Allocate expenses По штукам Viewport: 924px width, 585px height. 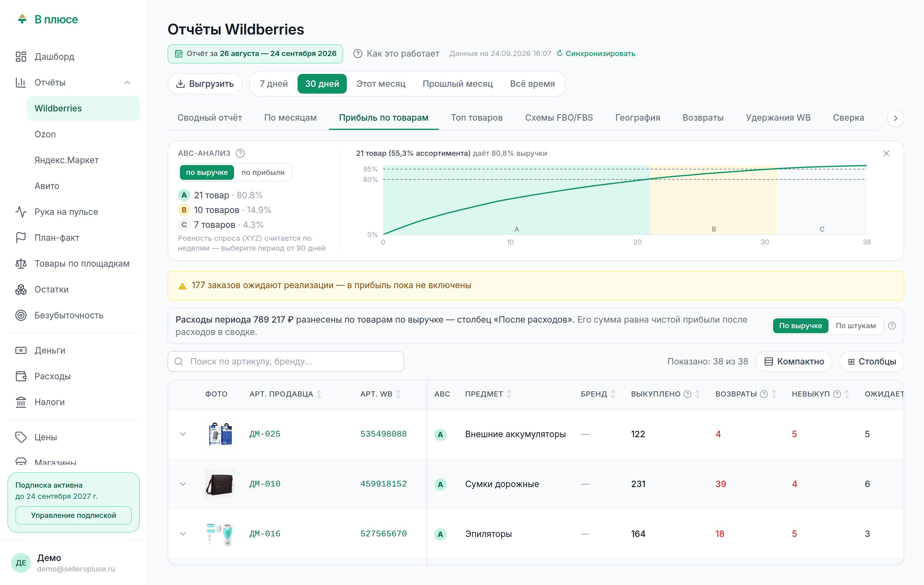(855, 326)
